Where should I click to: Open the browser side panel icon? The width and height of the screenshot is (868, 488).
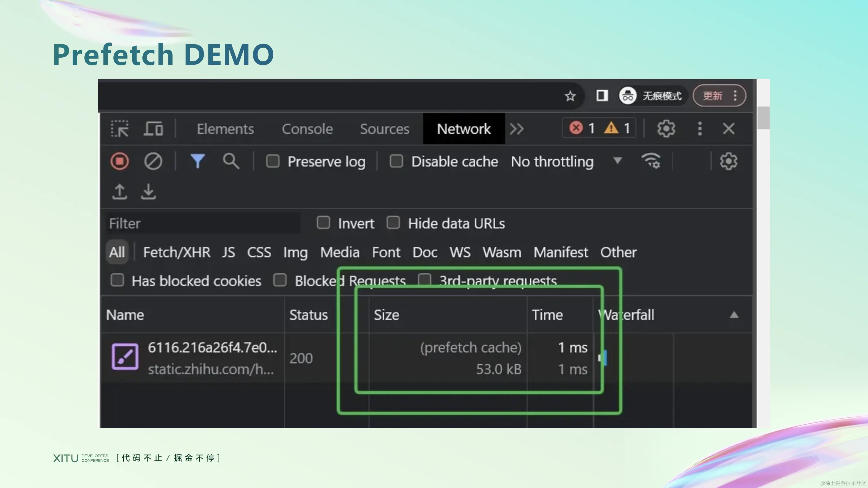[602, 95]
